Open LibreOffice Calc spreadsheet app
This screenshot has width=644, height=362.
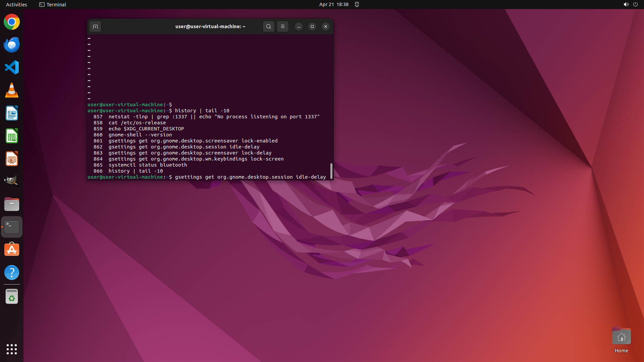tap(12, 136)
